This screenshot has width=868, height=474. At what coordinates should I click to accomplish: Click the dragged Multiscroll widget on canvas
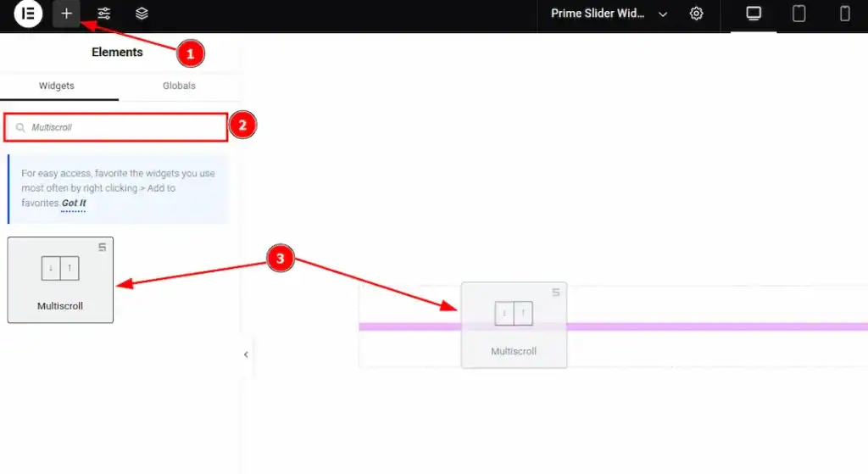pyautogui.click(x=514, y=325)
